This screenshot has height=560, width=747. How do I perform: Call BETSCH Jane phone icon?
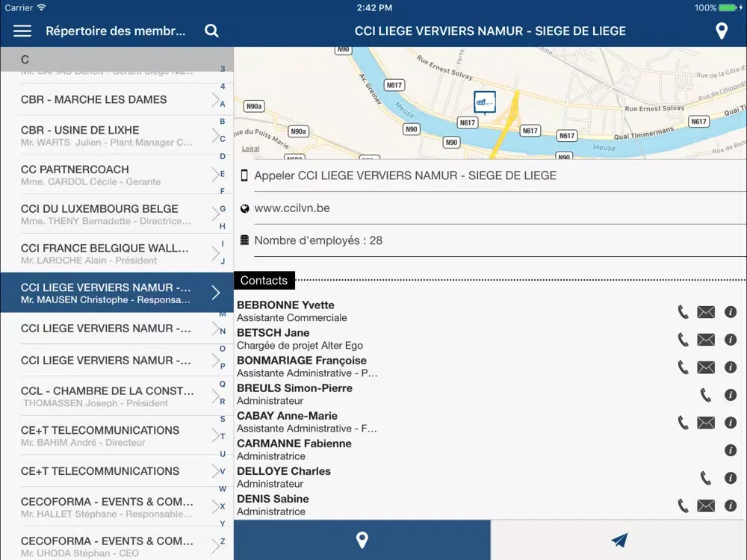coord(684,340)
